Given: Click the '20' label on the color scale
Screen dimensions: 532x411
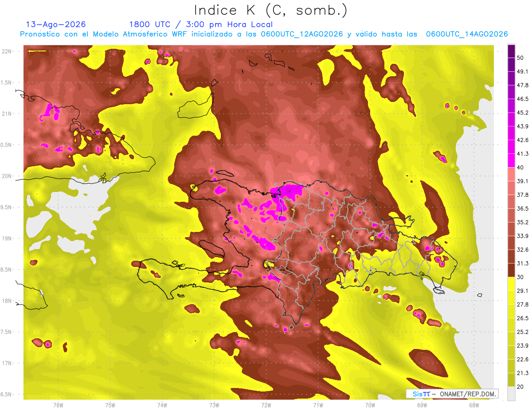Looking at the screenshot, I should pyautogui.click(x=521, y=386).
